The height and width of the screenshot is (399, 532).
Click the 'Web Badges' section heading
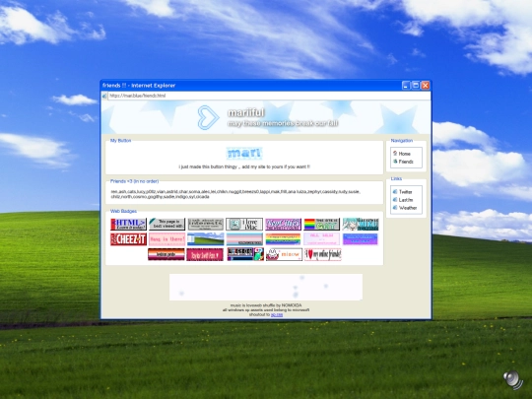[123, 211]
